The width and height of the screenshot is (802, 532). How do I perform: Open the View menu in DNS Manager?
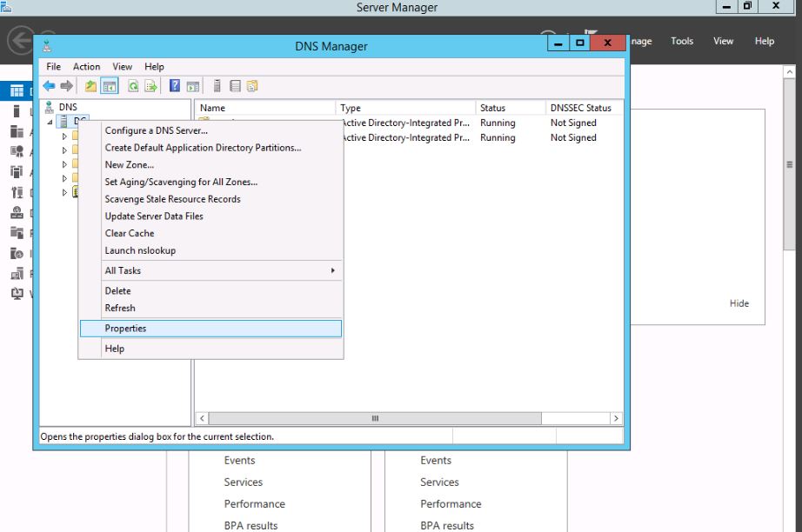pos(123,66)
